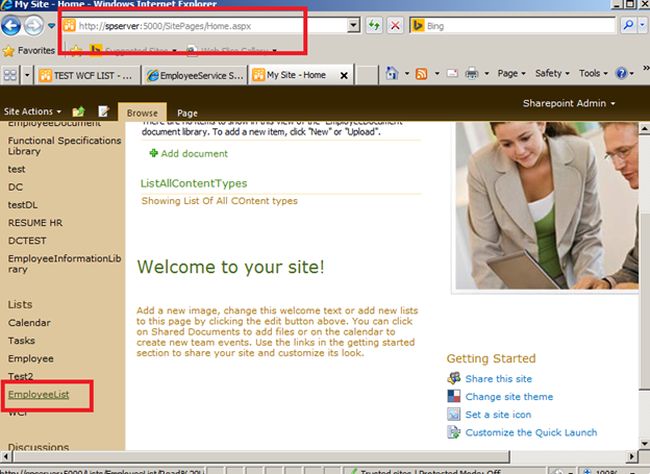Close the My Site - Home tab
650x474 pixels.
344,75
